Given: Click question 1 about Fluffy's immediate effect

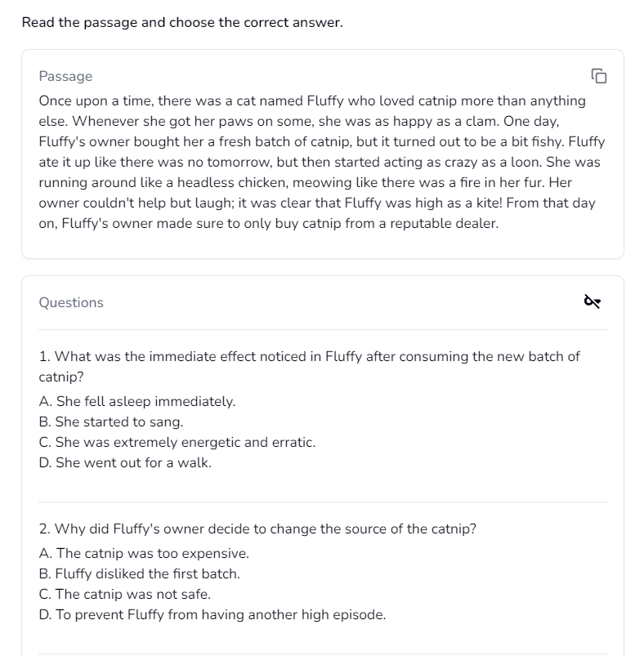Looking at the screenshot, I should click(309, 366).
